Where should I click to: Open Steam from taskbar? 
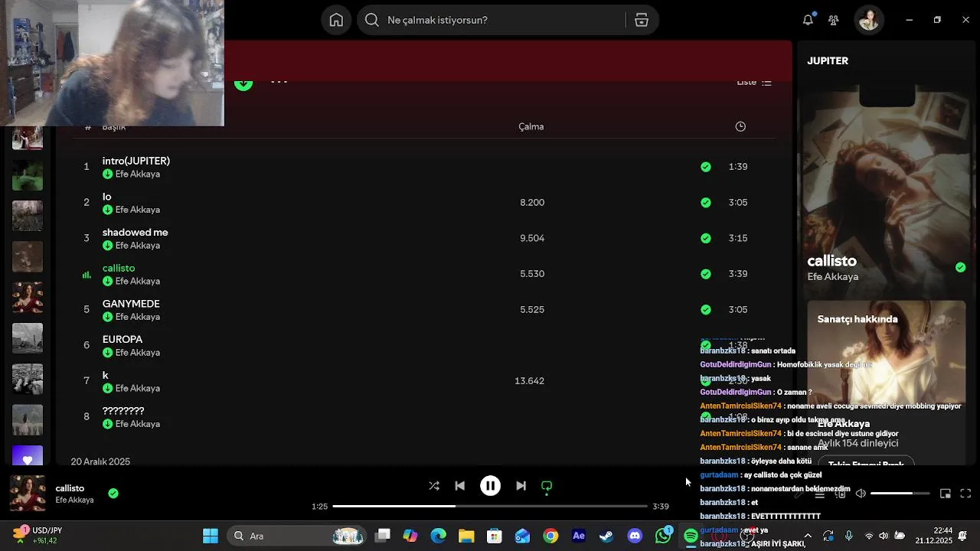click(x=606, y=536)
